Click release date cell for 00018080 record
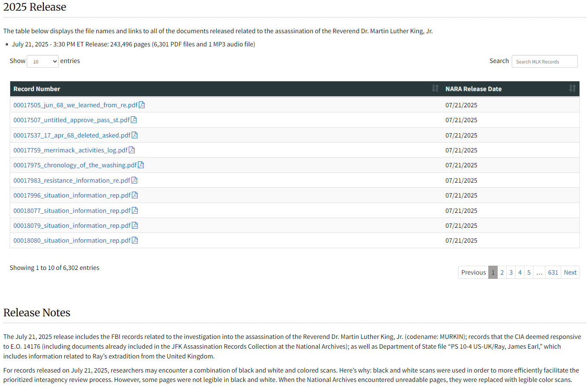This screenshot has height=387, width=588. (511, 240)
